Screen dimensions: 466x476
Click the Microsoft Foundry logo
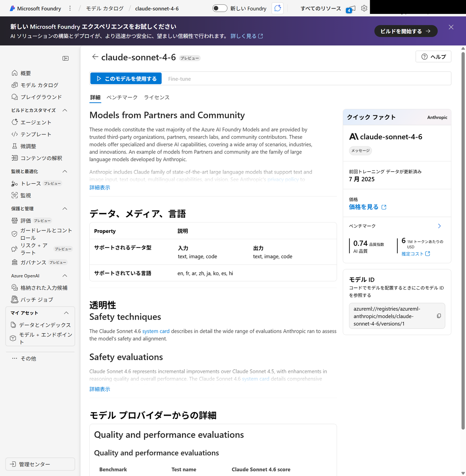pyautogui.click(x=35, y=8)
